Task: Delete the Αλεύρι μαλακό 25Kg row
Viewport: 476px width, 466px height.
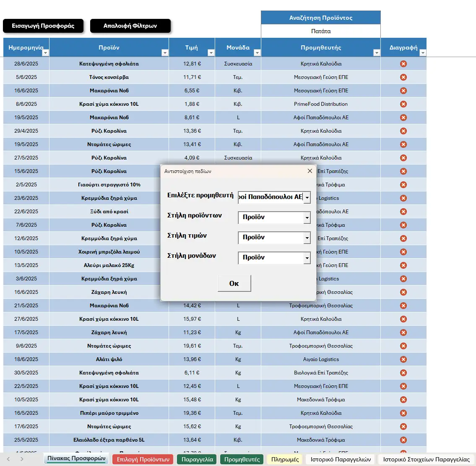Action: (x=403, y=265)
